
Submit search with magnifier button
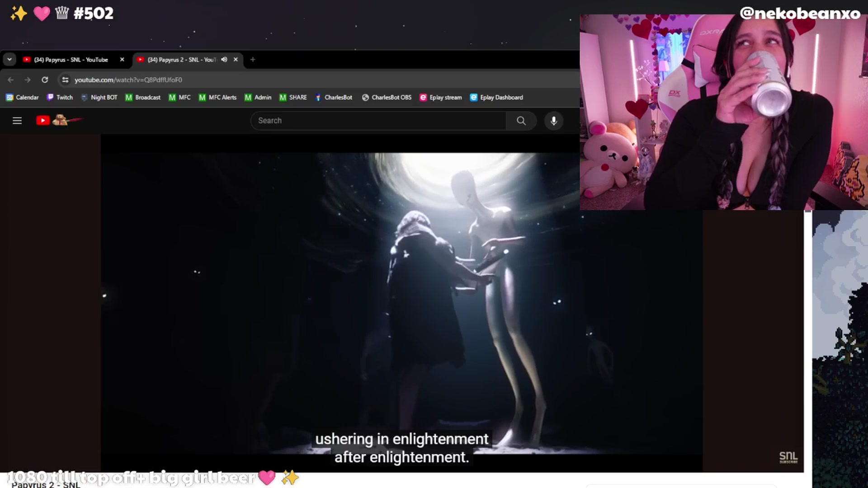click(521, 121)
